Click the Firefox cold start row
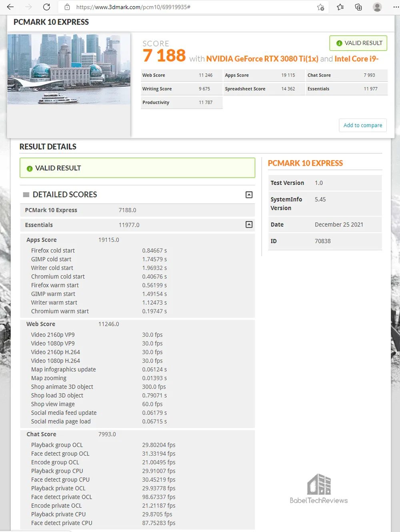The width and height of the screenshot is (400, 532). (x=138, y=251)
